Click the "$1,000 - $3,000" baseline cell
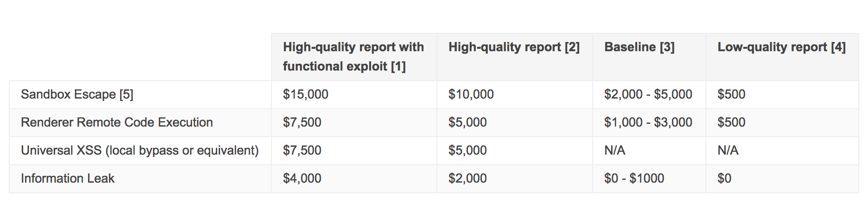 click(x=648, y=122)
